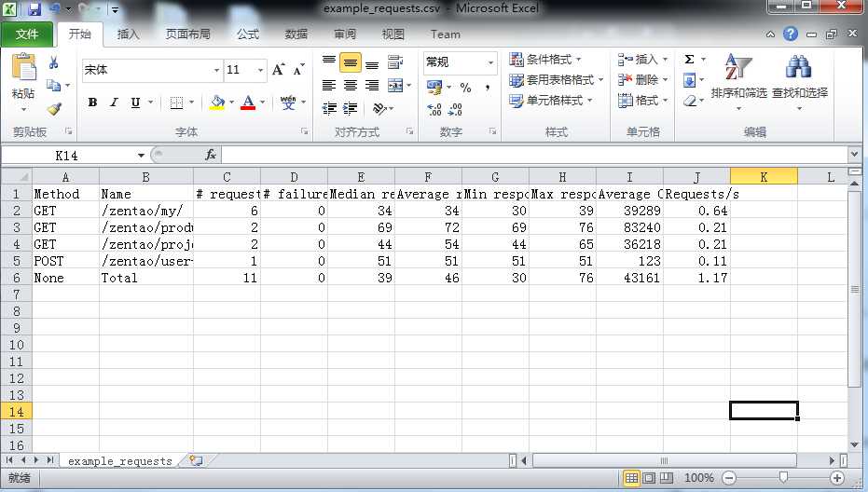Apply comma style
The height and width of the screenshot is (492, 868).
[x=488, y=88]
